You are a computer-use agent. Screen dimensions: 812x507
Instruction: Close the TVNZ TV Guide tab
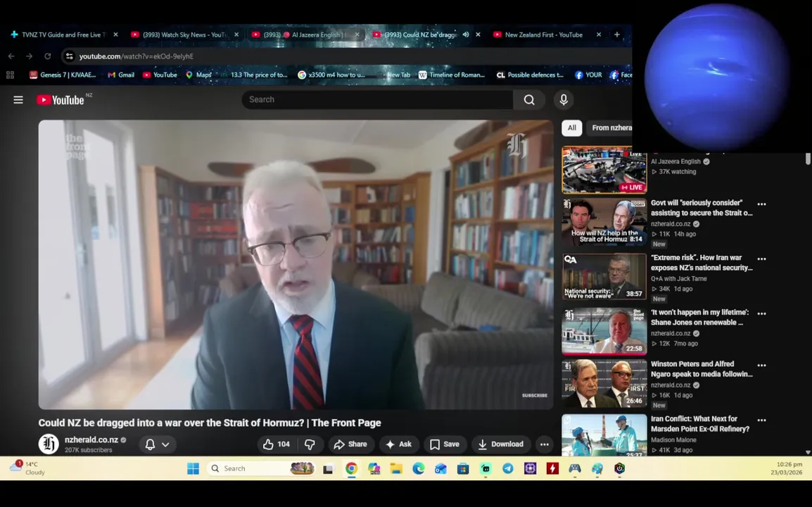point(115,35)
